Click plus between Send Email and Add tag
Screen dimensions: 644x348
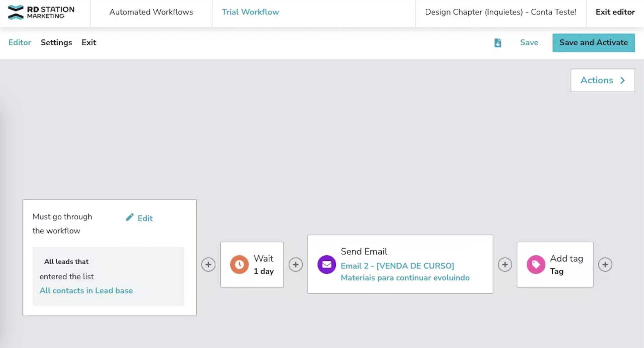505,264
